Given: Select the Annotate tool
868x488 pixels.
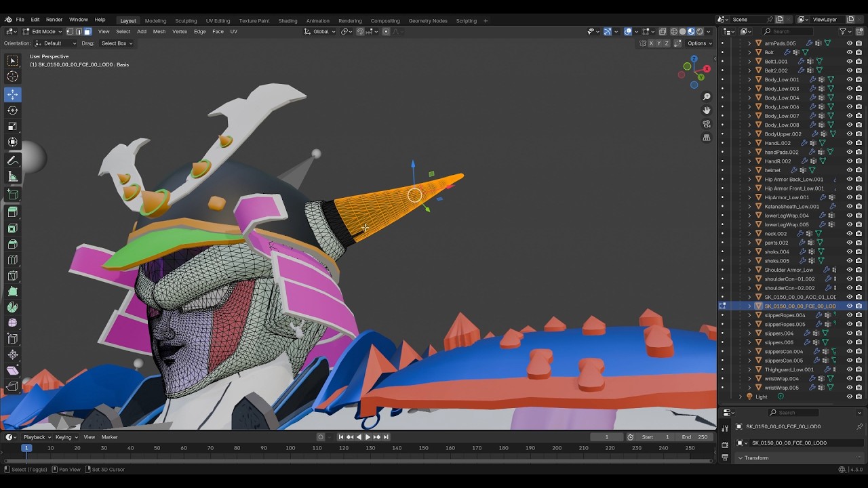Looking at the screenshot, I should tap(12, 161).
